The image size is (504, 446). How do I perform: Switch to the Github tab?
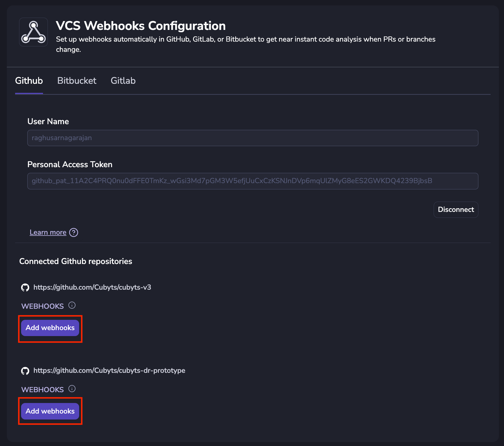coord(29,81)
